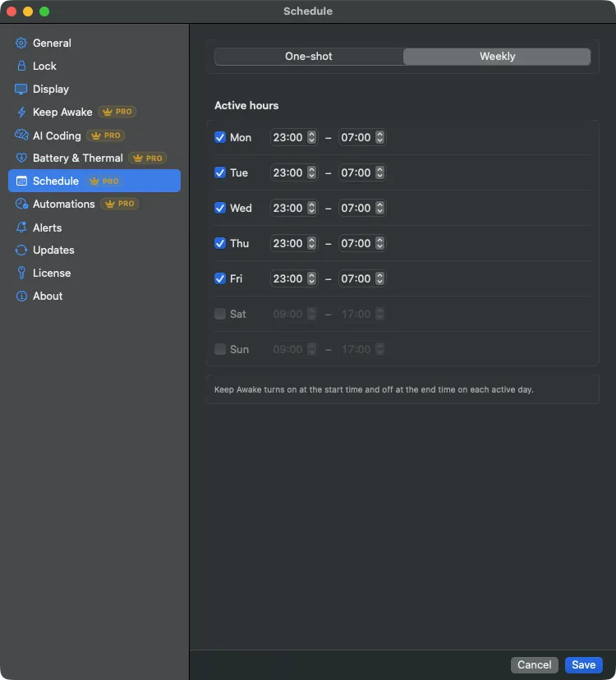The height and width of the screenshot is (680, 616).
Task: Open the License section
Action: [94, 273]
